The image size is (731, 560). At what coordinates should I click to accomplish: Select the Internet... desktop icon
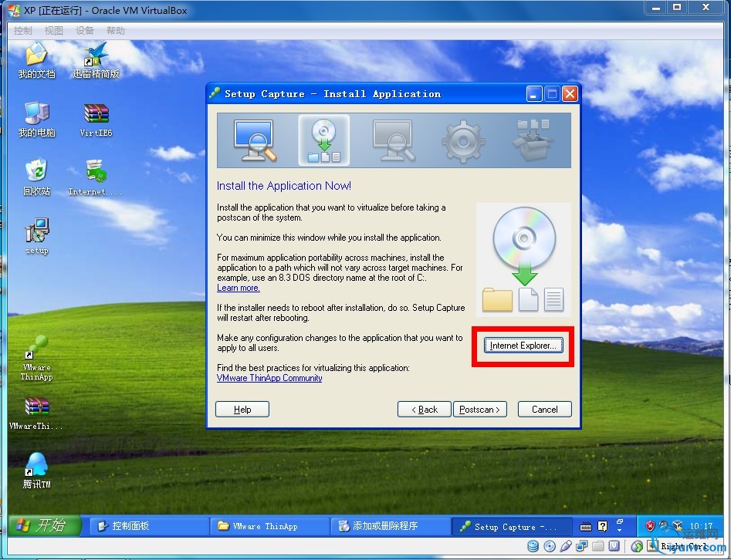96,177
